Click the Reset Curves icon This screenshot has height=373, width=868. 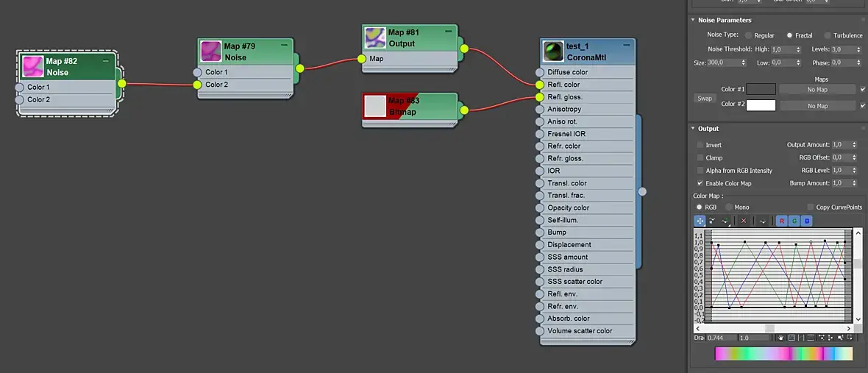point(762,221)
